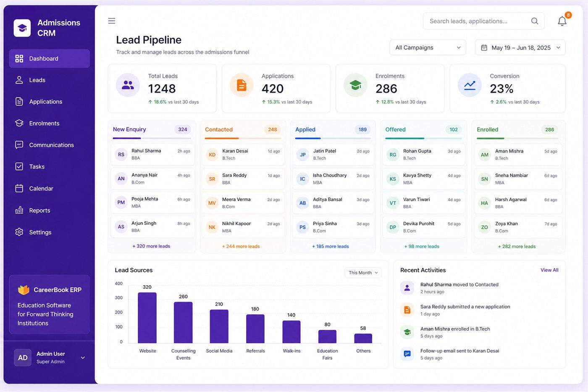The image size is (588, 392).
Task: Show + 185 more leads in Applied
Action: (x=331, y=247)
